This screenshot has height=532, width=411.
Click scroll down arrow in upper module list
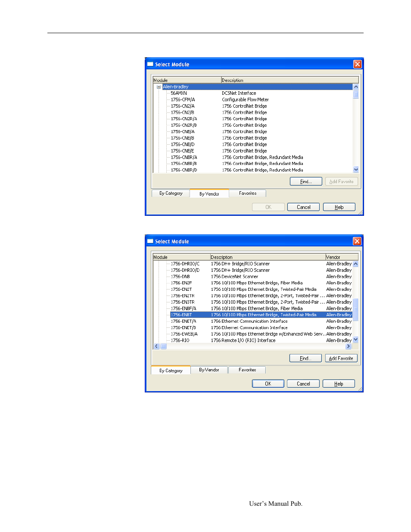click(x=356, y=170)
